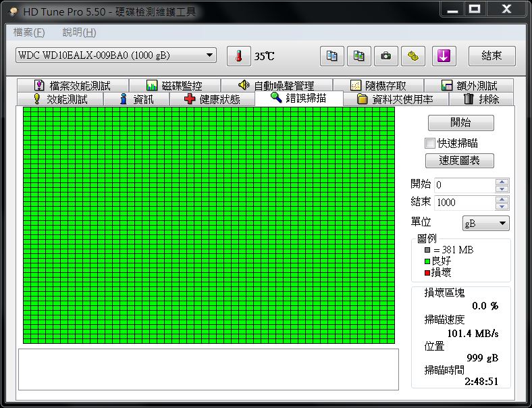Click the 結束 position input field
532x408 pixels.
click(464, 203)
